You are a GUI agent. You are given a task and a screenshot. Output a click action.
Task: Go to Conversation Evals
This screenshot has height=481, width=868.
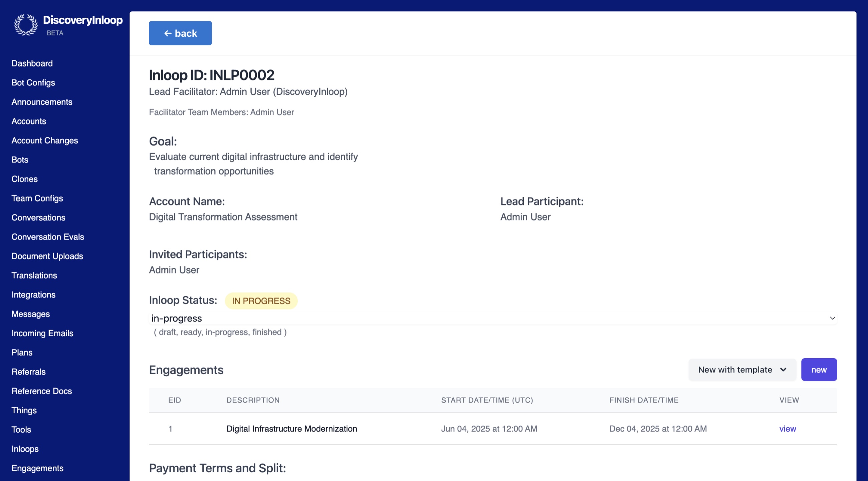(x=48, y=236)
